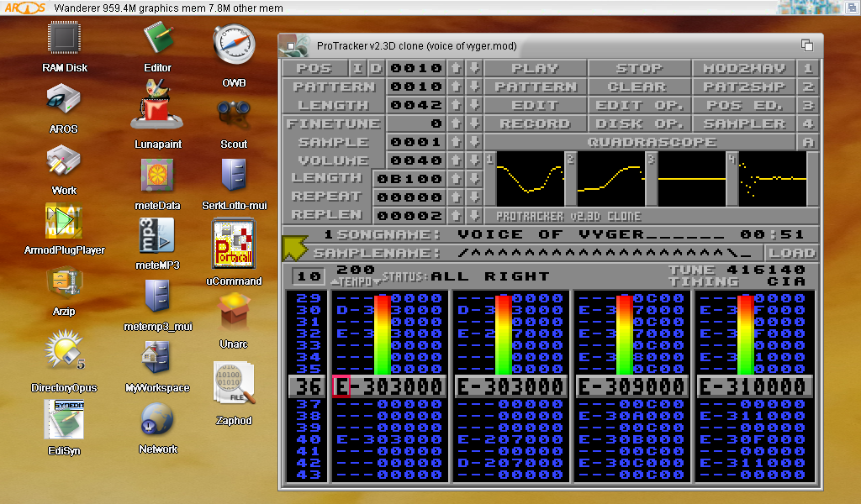Decrease song LENGTH with down arrow
Image resolution: width=861 pixels, height=504 pixels.
[x=474, y=105]
